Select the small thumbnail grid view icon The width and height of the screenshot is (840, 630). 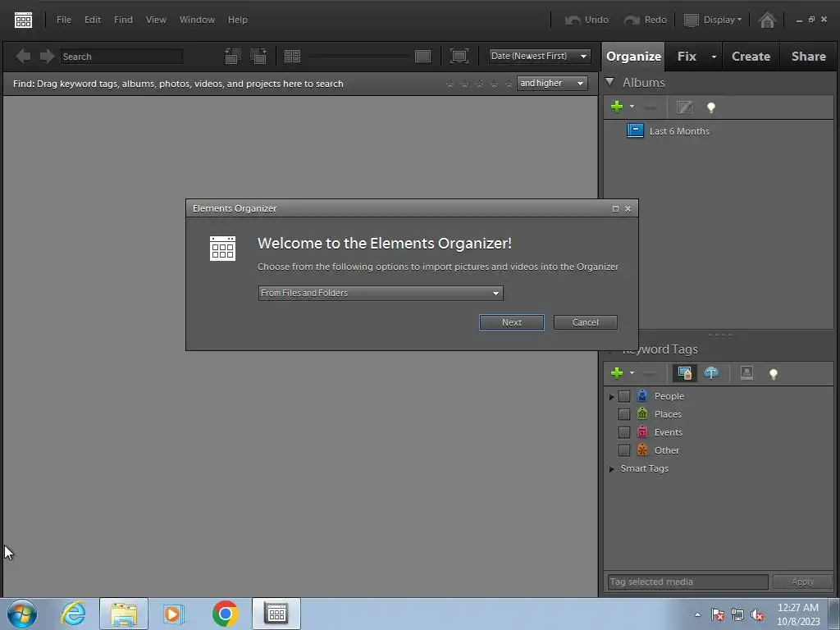(292, 56)
